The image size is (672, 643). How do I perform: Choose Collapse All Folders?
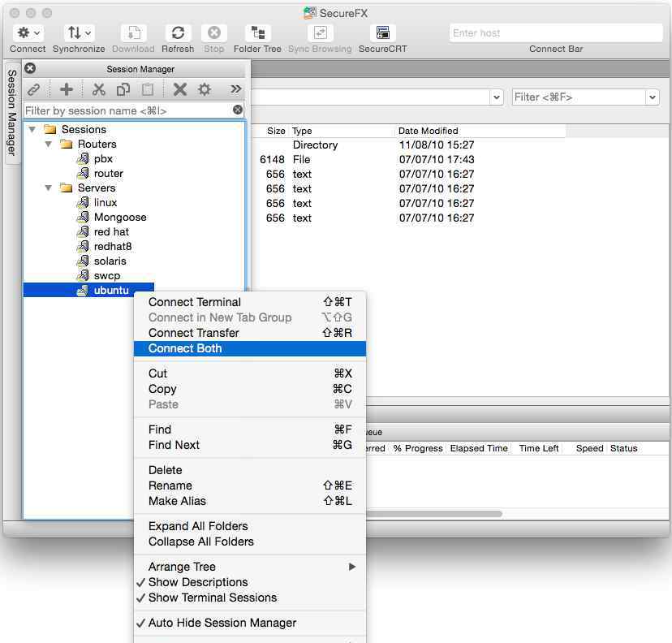pos(250,542)
